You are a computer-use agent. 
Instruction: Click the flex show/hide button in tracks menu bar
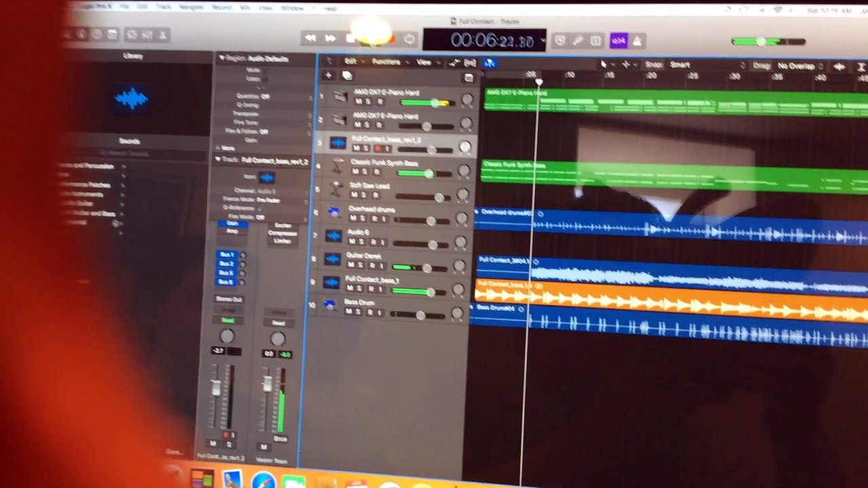(470, 63)
